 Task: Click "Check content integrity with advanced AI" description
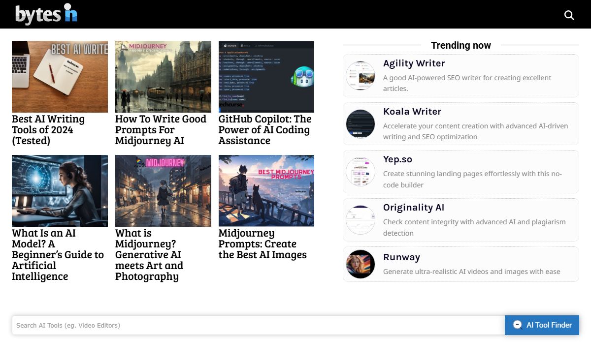[474, 227]
